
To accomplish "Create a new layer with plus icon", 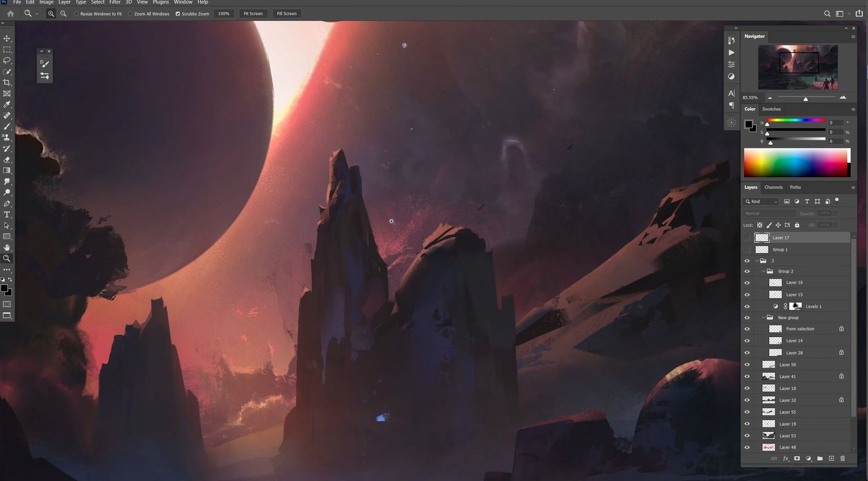I will click(831, 458).
